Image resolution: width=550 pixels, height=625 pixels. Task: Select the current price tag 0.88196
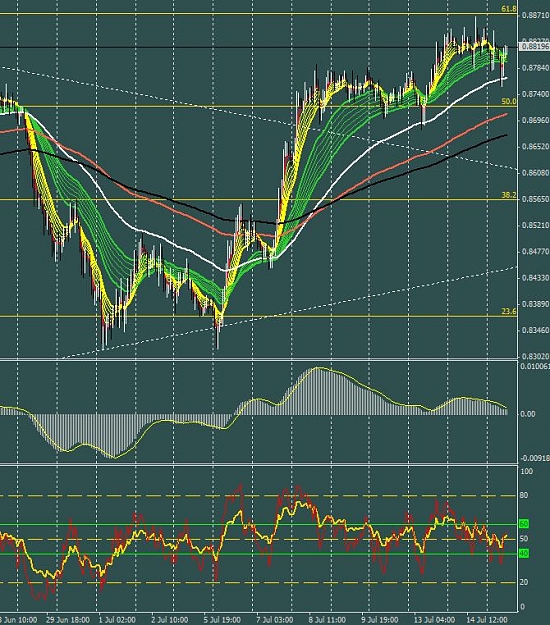click(x=535, y=47)
